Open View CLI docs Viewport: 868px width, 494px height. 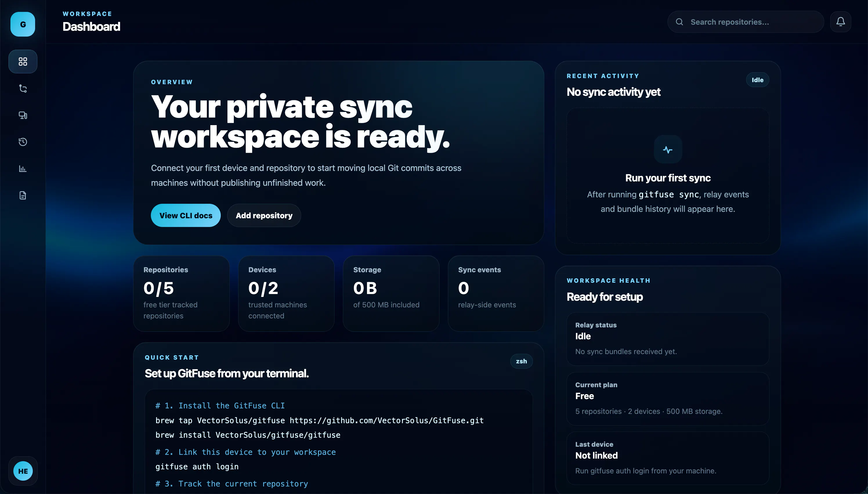(x=186, y=215)
